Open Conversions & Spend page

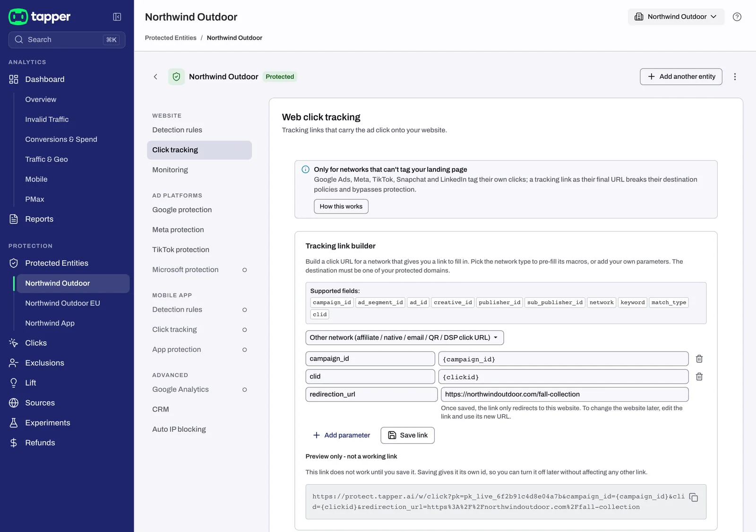pyautogui.click(x=61, y=139)
